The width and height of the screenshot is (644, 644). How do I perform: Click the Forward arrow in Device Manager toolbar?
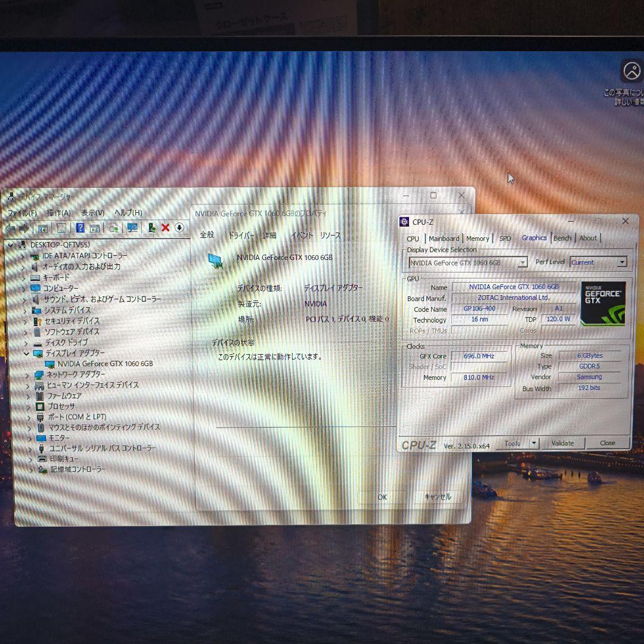pos(24,228)
